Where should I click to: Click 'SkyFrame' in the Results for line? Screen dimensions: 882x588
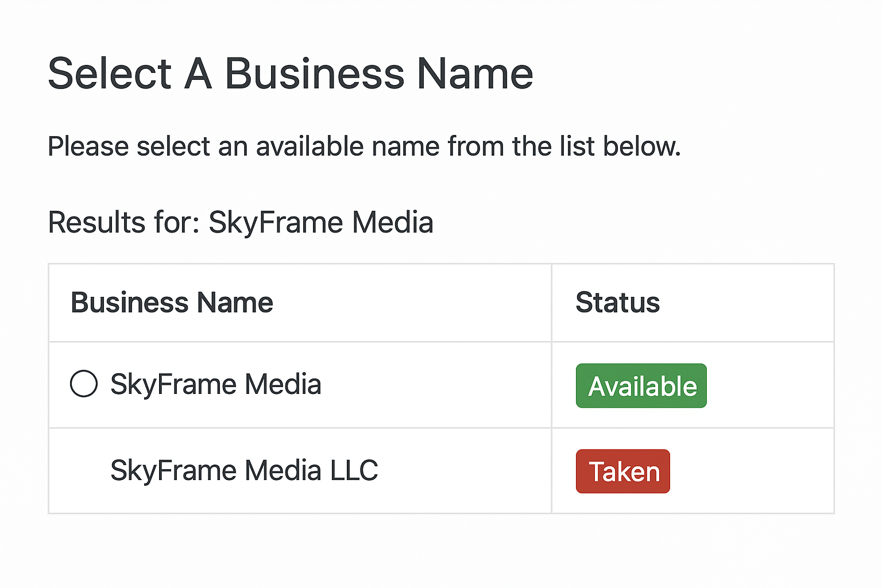pyautogui.click(x=276, y=222)
